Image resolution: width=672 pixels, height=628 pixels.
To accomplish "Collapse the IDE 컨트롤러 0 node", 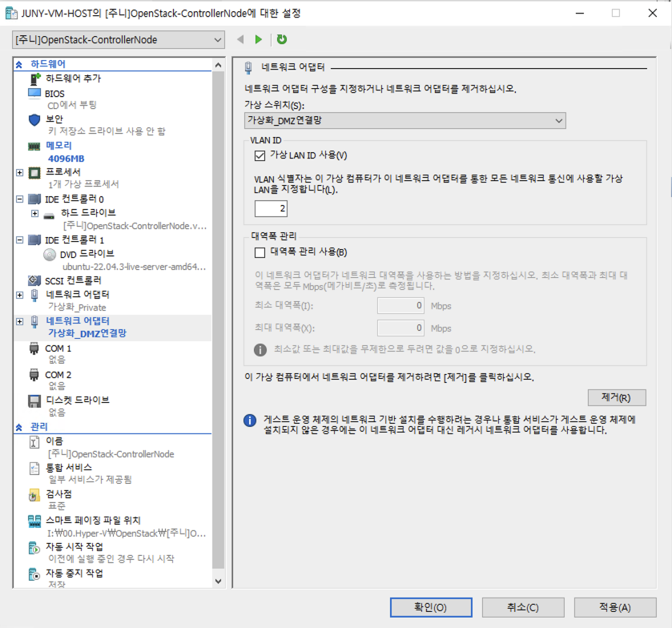I will (x=20, y=199).
